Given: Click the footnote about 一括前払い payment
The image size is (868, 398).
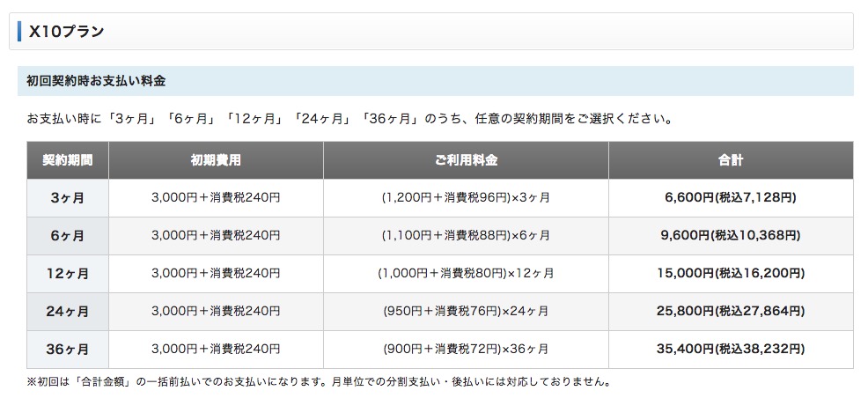Looking at the screenshot, I should click(319, 383).
